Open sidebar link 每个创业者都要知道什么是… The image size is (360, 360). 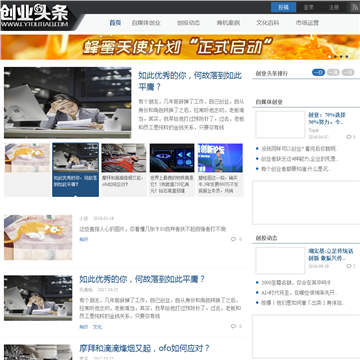(x=296, y=169)
